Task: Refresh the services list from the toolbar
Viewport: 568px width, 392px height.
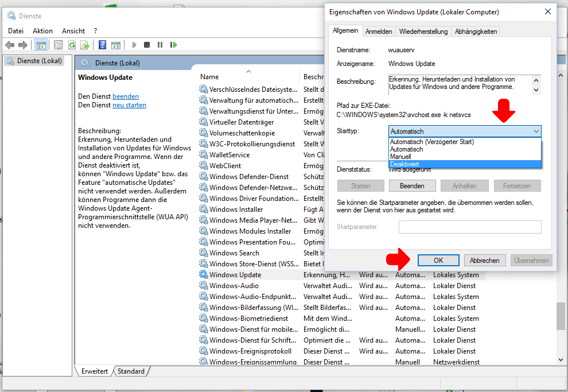Action: pos(72,45)
